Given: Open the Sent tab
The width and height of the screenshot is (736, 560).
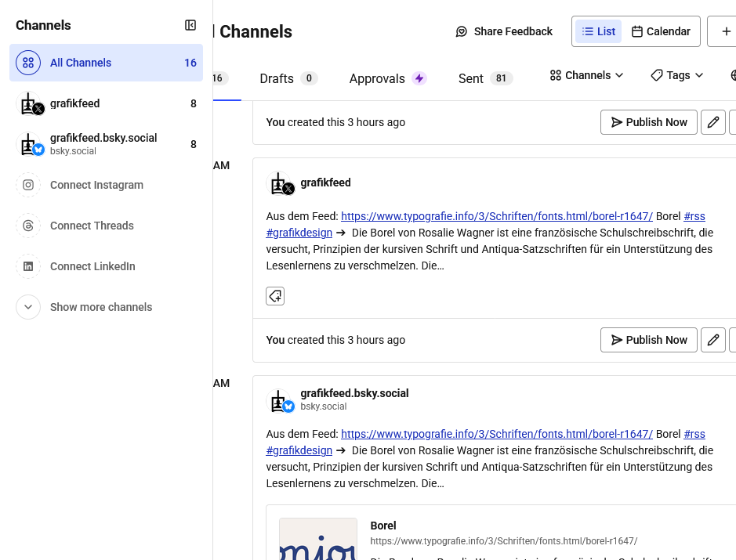Looking at the screenshot, I should click(485, 78).
